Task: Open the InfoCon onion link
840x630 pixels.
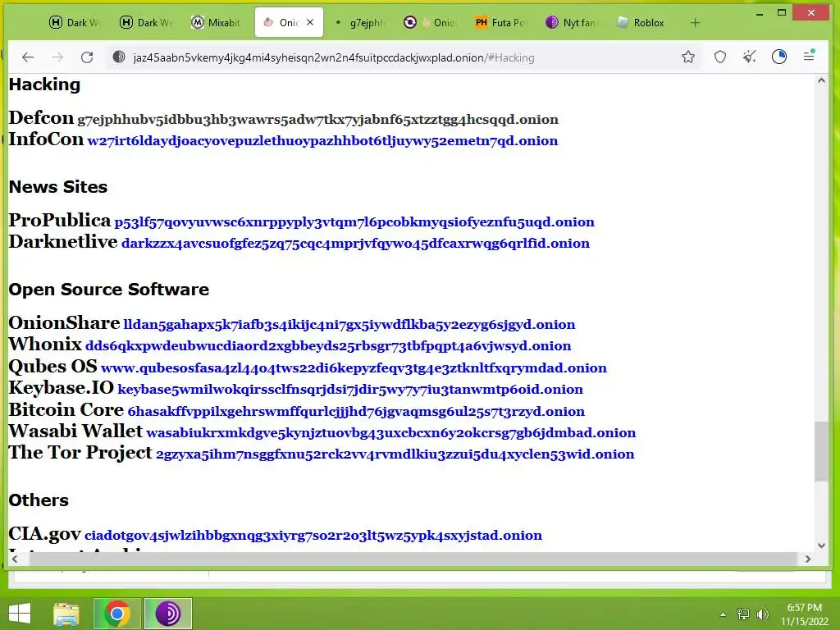Action: click(x=322, y=141)
